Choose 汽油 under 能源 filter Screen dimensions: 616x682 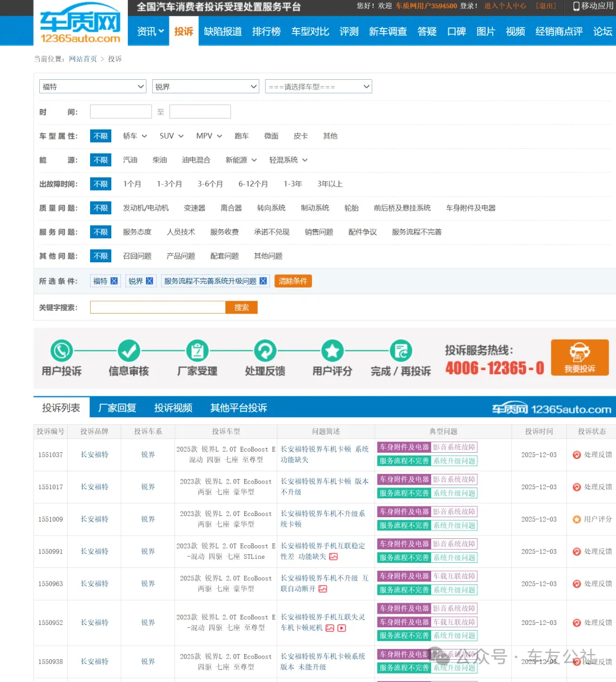(x=130, y=160)
